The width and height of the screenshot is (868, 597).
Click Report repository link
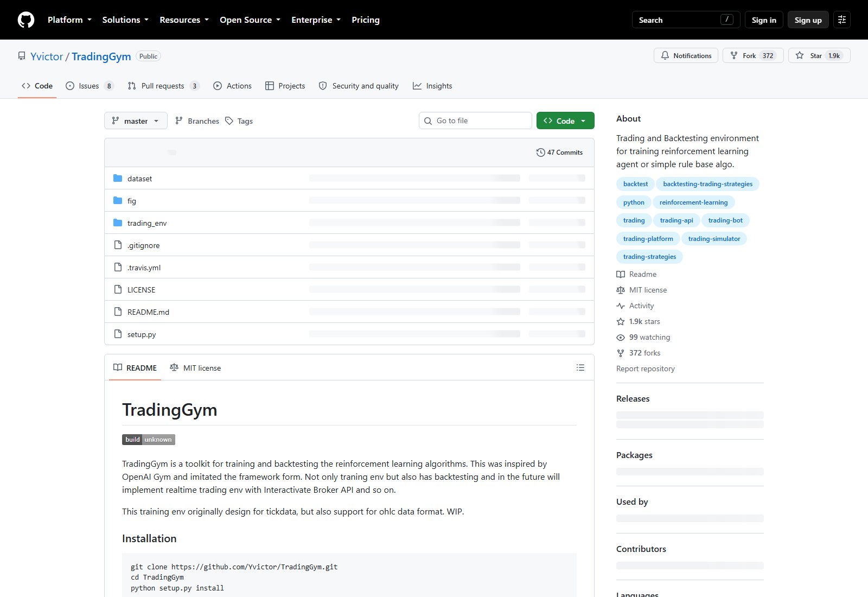(x=646, y=369)
